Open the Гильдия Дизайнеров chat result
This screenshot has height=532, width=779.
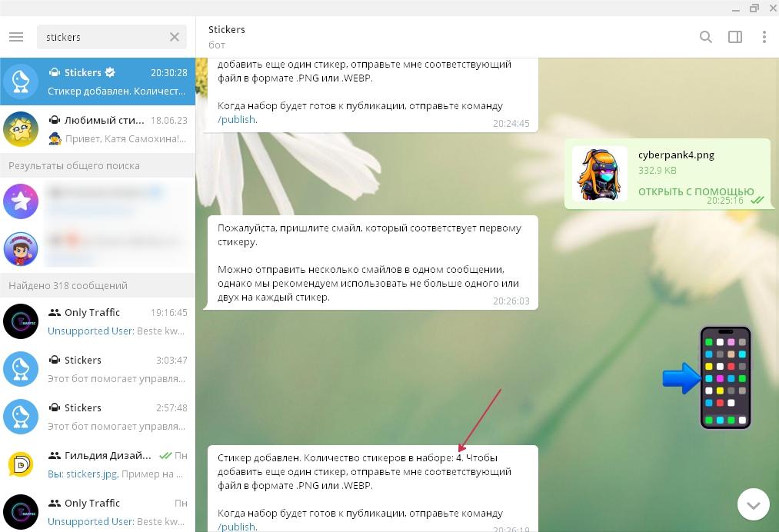coord(98,464)
